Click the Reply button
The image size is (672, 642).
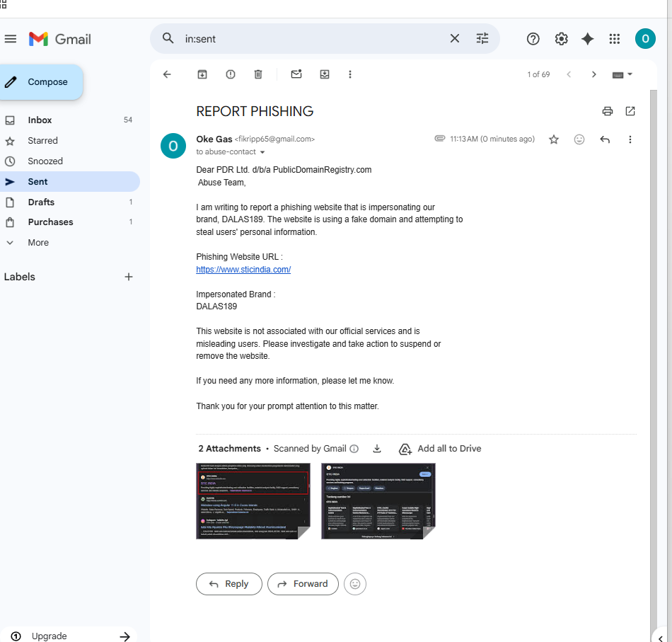[x=229, y=584]
